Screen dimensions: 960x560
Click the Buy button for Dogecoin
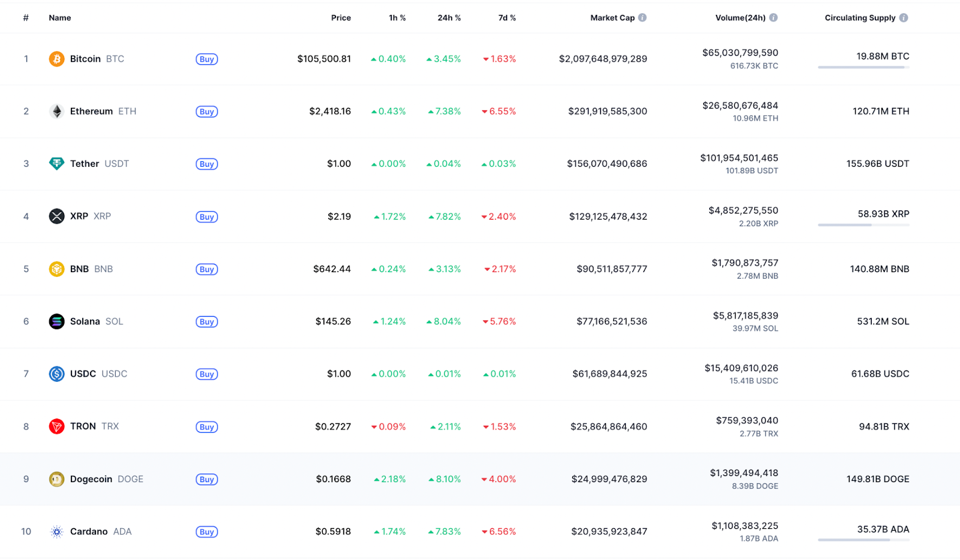[207, 480]
